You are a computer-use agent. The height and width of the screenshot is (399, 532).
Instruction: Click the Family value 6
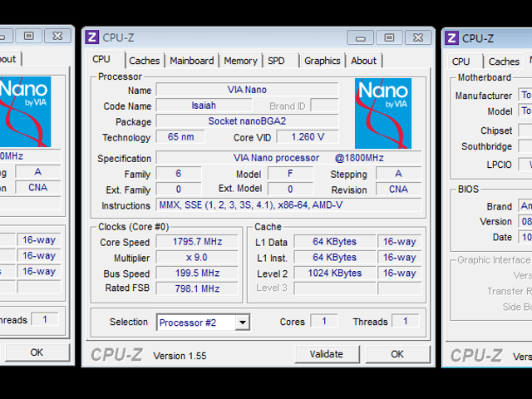point(179,174)
